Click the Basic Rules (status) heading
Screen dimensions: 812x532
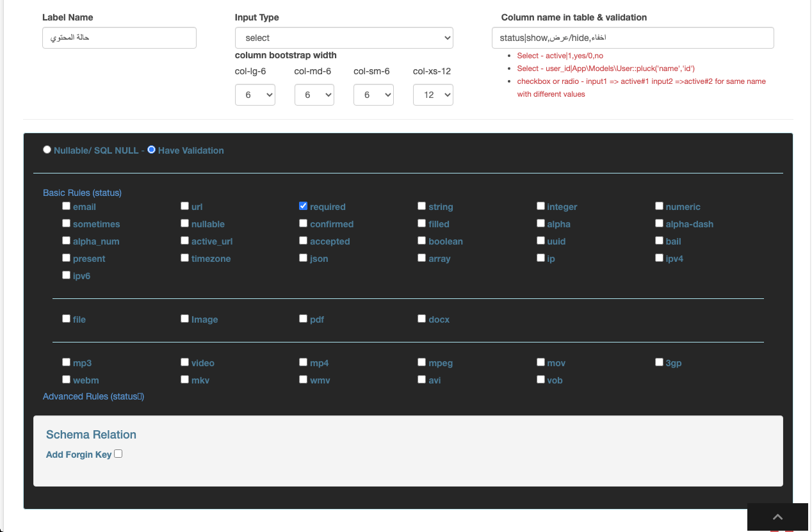(82, 193)
